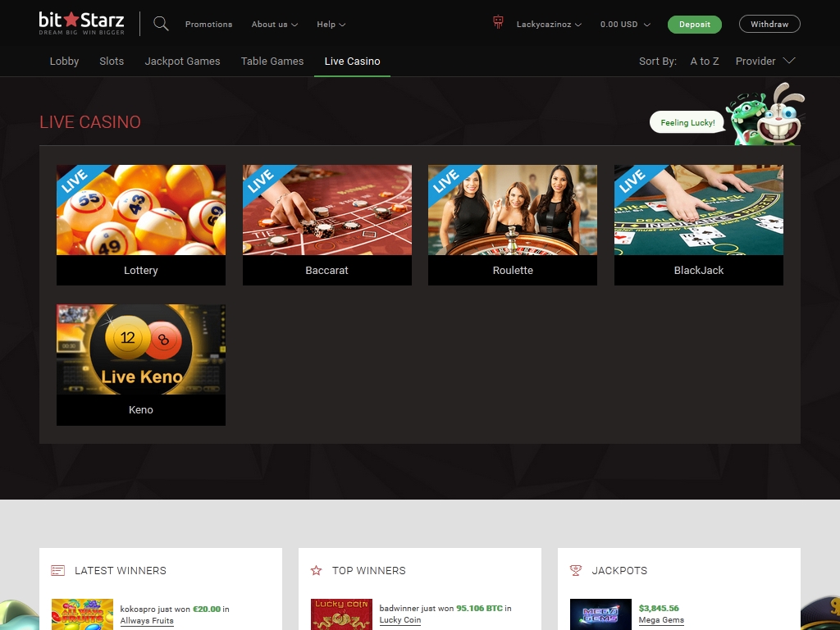Select the Live Keno game tile
Viewport: 840px width, 630px height.
(x=141, y=349)
